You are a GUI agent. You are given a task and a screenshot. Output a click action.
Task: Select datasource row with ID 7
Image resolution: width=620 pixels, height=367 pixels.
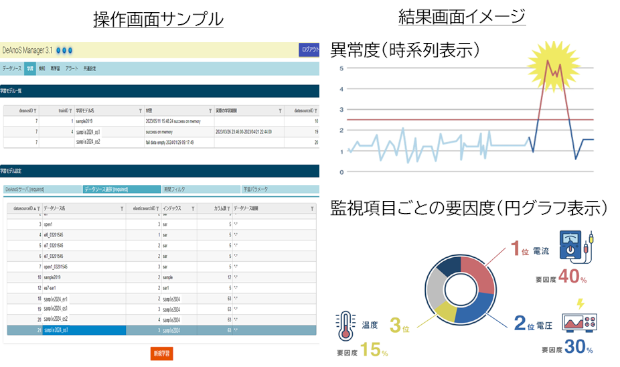(161, 267)
